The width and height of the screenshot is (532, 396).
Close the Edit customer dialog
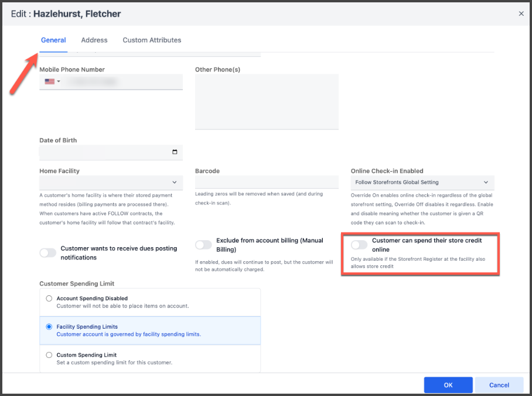pyautogui.click(x=521, y=13)
